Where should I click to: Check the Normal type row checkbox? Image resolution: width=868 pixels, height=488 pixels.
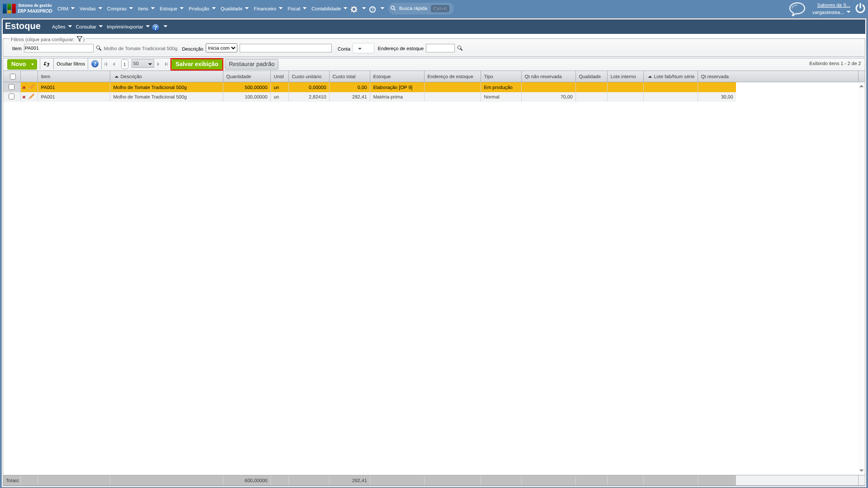[x=12, y=97]
